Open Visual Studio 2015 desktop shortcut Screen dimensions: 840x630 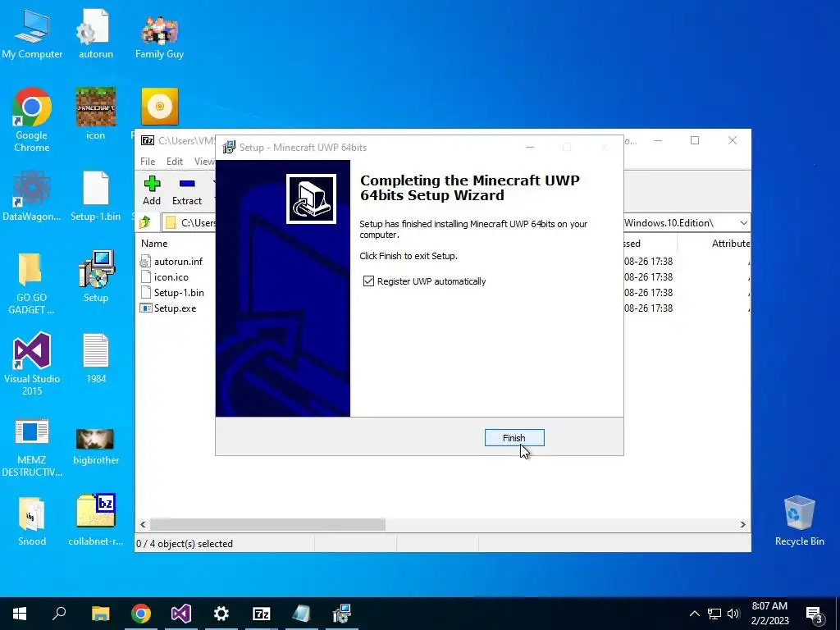coord(32,363)
